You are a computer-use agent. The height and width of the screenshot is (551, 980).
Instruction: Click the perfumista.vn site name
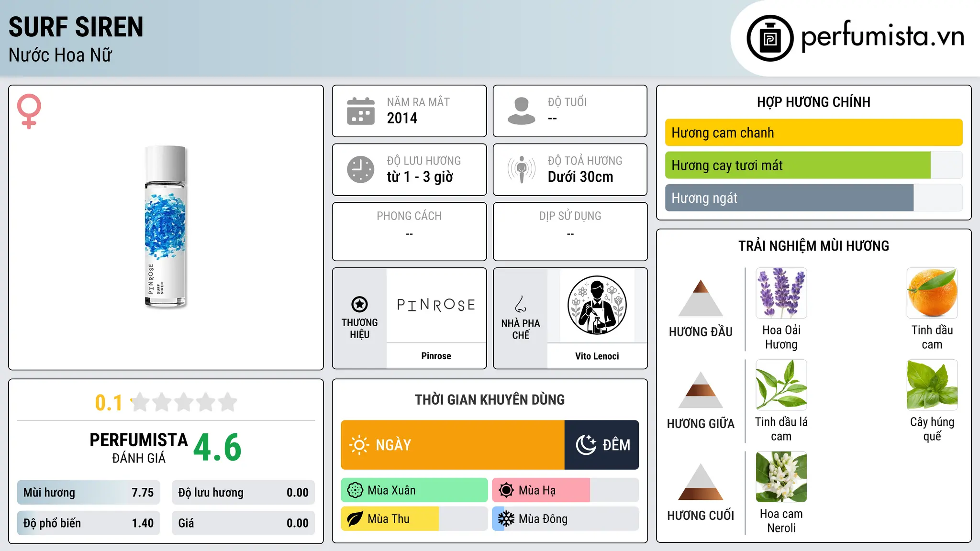pyautogui.click(x=882, y=36)
